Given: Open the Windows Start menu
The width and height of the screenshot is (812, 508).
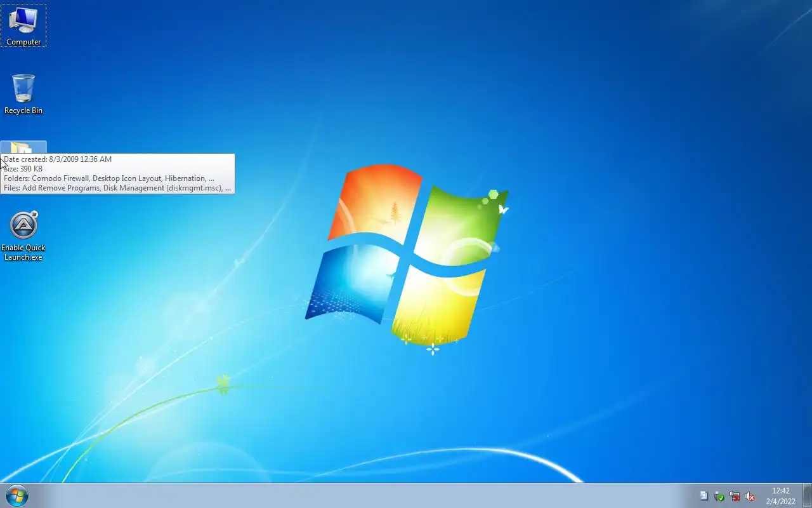Looking at the screenshot, I should click(17, 495).
